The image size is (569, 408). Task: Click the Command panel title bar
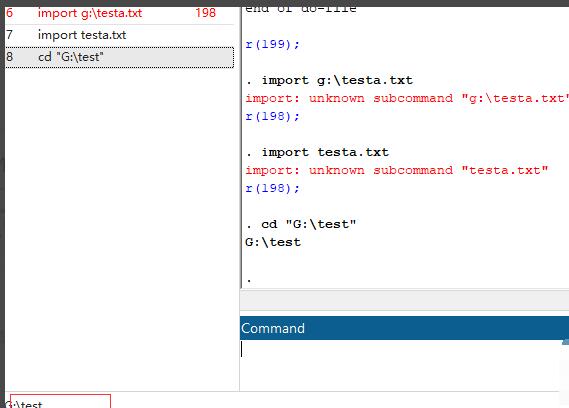coord(404,328)
